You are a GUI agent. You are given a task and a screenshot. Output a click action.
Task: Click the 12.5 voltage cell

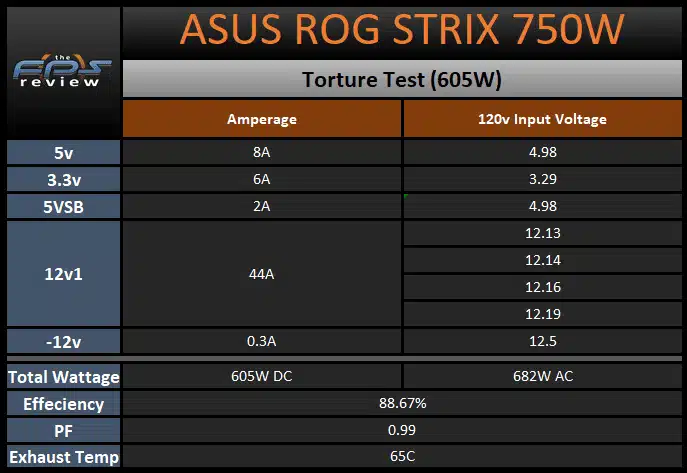click(542, 341)
